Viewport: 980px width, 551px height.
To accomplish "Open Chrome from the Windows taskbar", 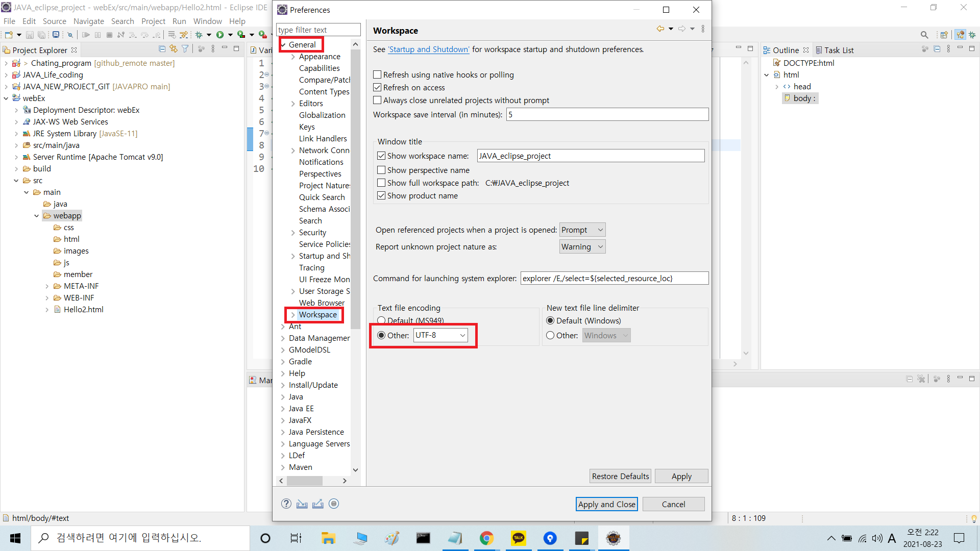I will pyautogui.click(x=486, y=538).
